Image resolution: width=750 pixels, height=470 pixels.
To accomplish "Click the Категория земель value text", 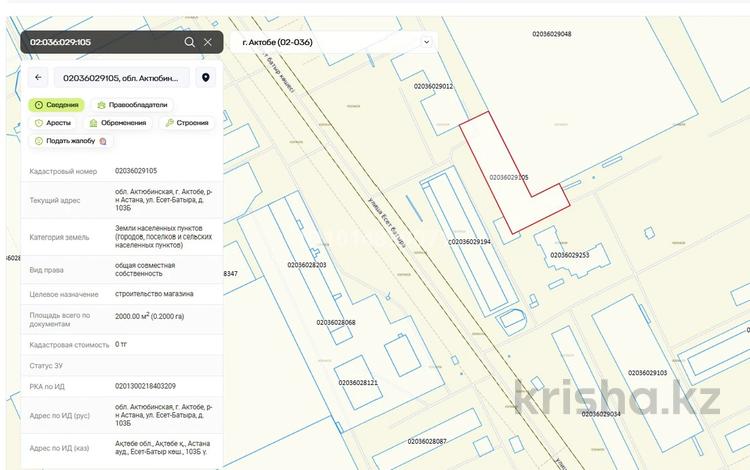I will point(164,237).
